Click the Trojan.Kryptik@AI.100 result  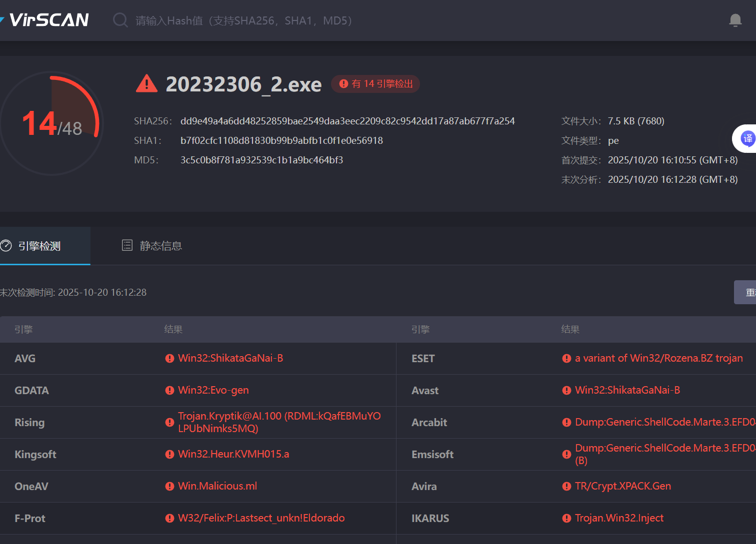pos(279,422)
